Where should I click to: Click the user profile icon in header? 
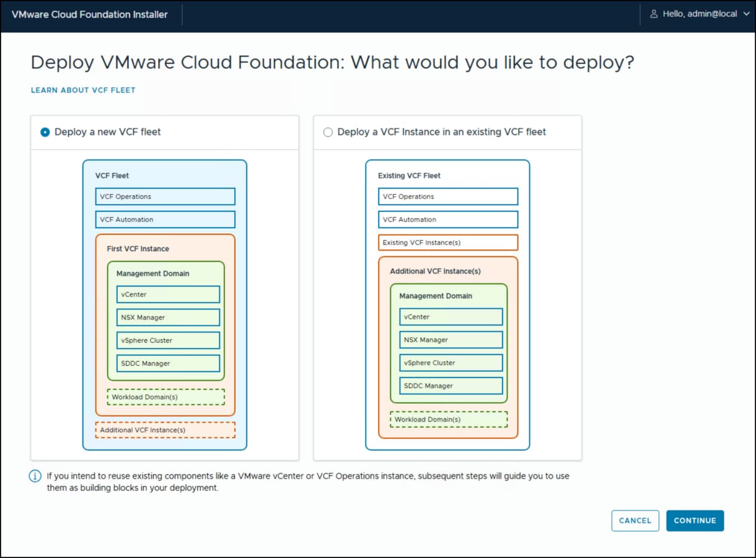654,14
